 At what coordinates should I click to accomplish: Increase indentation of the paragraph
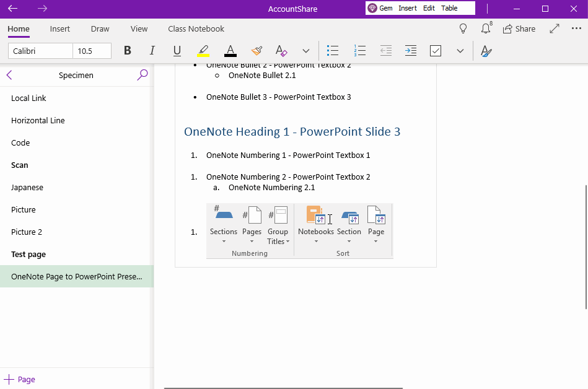pos(410,51)
